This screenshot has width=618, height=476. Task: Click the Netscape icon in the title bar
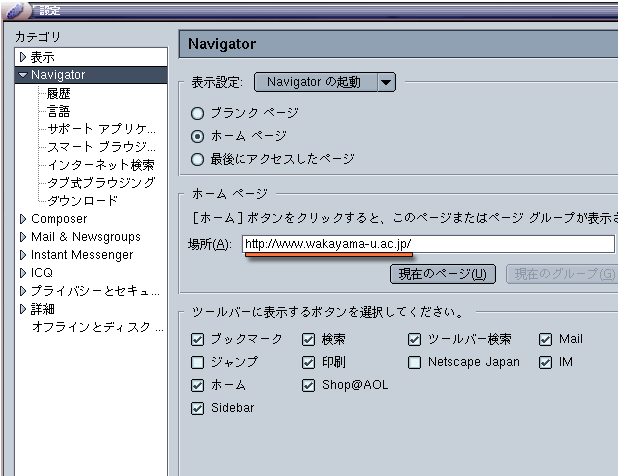16,10
